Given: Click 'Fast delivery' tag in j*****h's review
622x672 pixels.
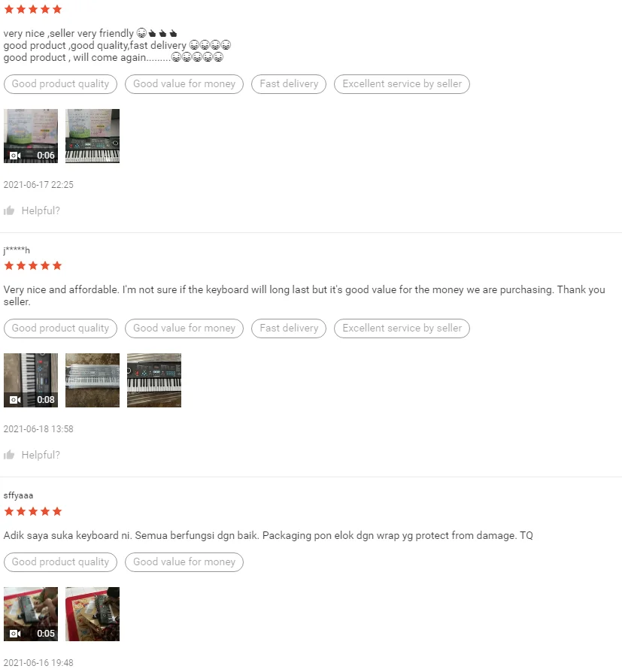Looking at the screenshot, I should coord(289,328).
